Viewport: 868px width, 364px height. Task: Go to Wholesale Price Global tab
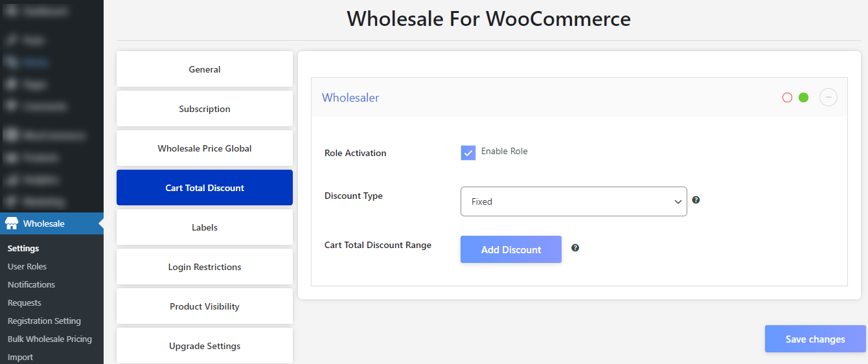(205, 148)
